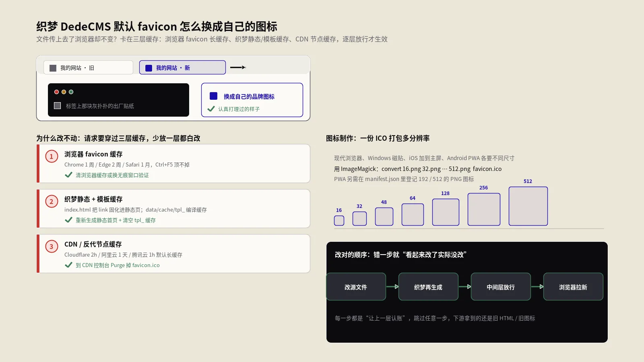
Task: Select the 16 size icon box
Action: click(x=339, y=220)
